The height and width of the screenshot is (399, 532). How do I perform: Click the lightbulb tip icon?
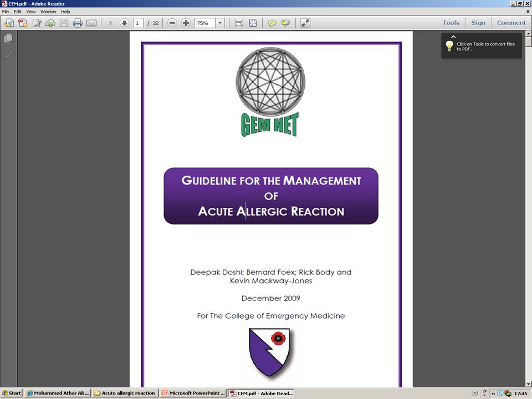pyautogui.click(x=449, y=46)
